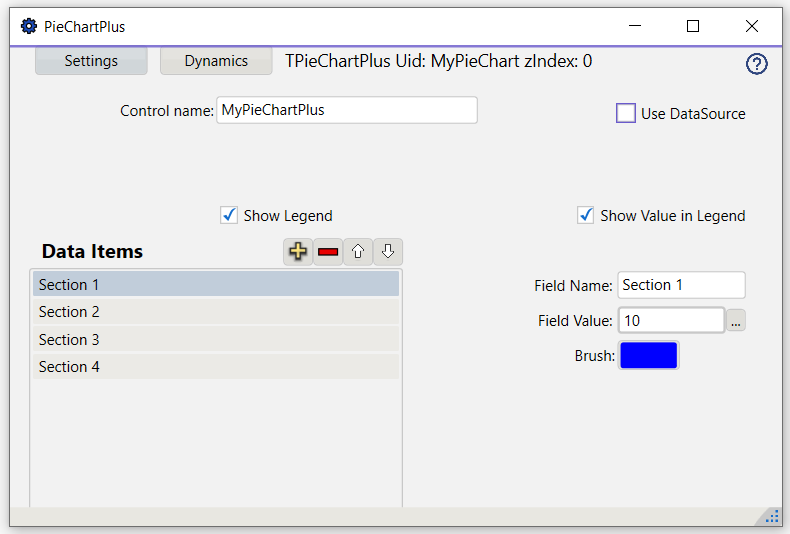Viewport: 790px width, 534px height.
Task: Switch to the Settings tab
Action: 91,61
